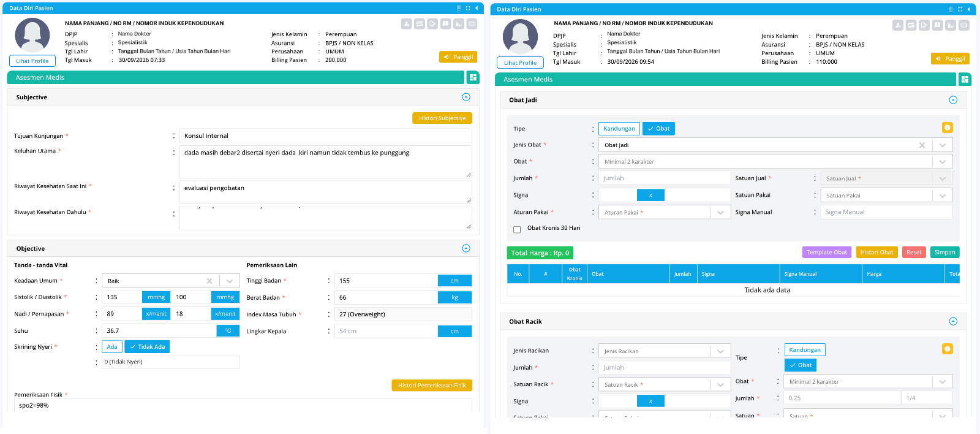
Task: Click the collapse arrow in the right Data Diri Pasien header
Action: coord(968,9)
